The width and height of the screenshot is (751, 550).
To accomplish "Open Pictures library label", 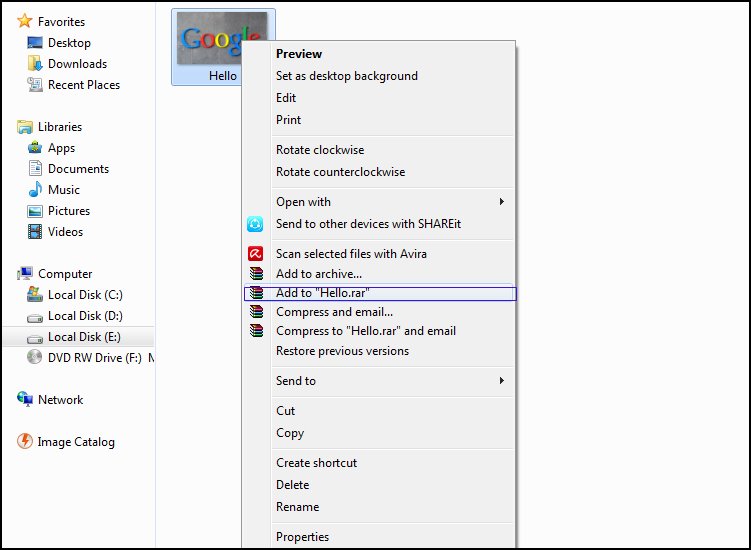I will click(x=69, y=211).
